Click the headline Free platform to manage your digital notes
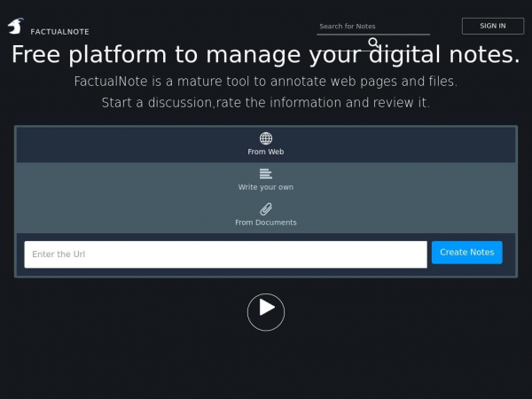Screen dimensions: 532x399 pyautogui.click(x=266, y=54)
